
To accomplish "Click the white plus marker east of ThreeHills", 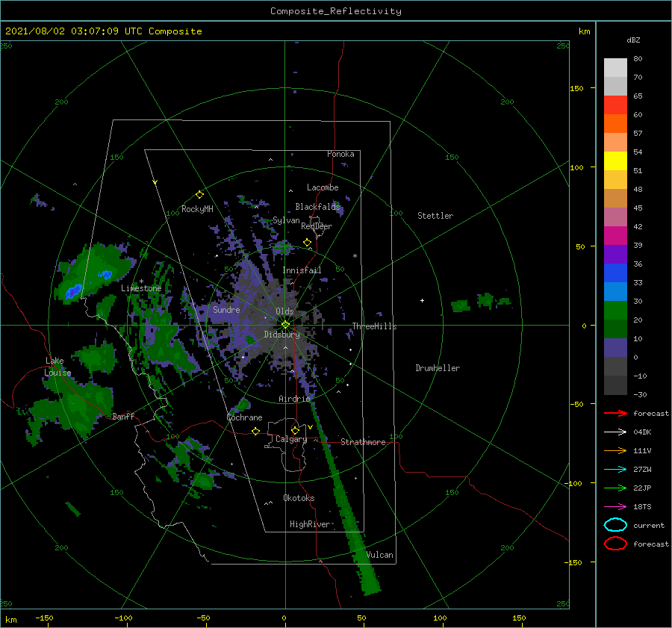I will (x=422, y=300).
